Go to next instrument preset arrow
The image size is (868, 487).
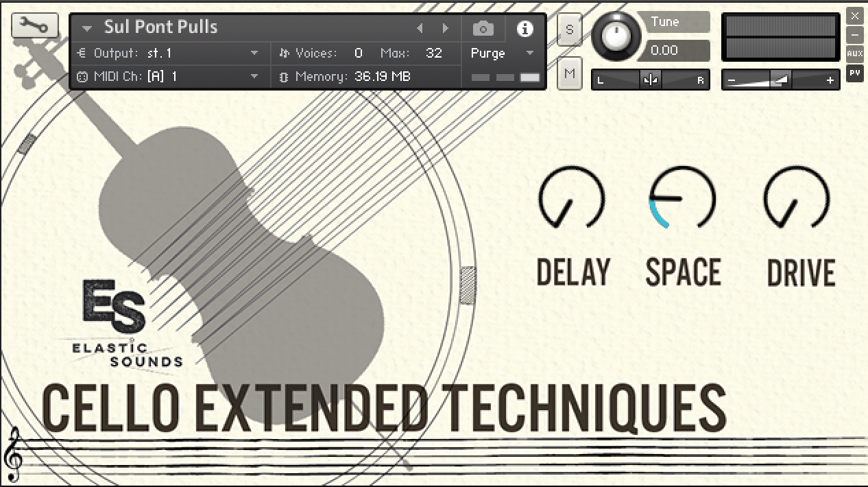(x=446, y=29)
